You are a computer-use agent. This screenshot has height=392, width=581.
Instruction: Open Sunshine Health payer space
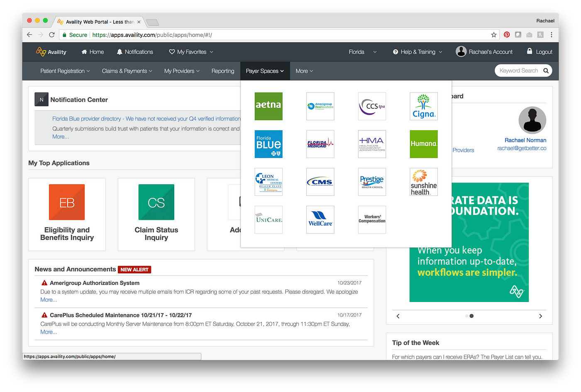424,182
